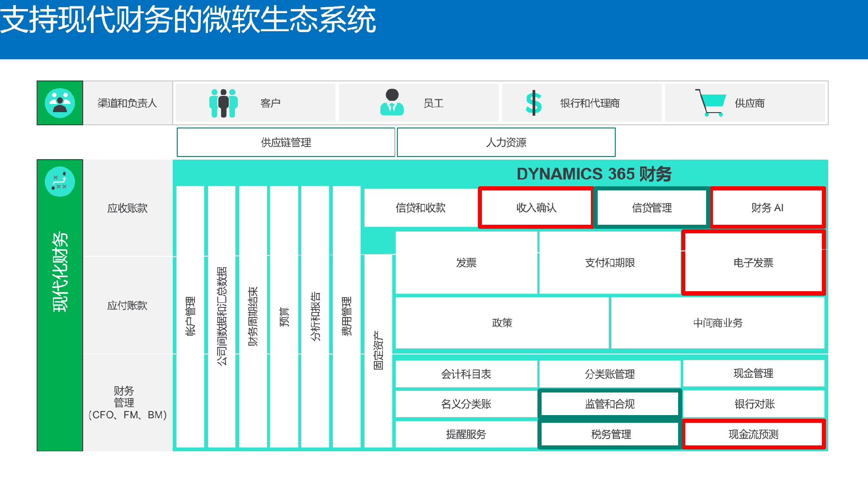868x487 pixels.
Task: Click the 收入确认 box
Action: [x=536, y=208]
